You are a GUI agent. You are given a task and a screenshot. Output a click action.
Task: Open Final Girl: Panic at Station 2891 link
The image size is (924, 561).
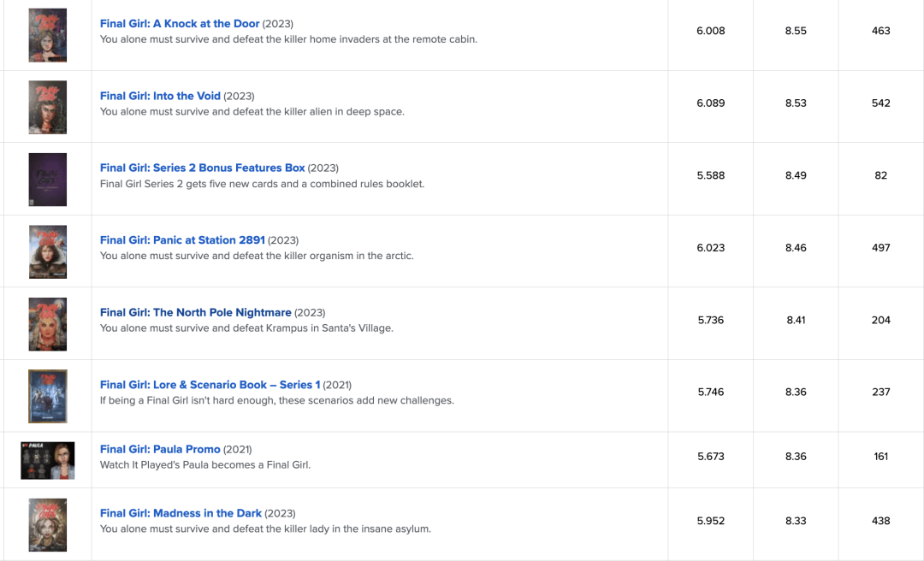[182, 240]
